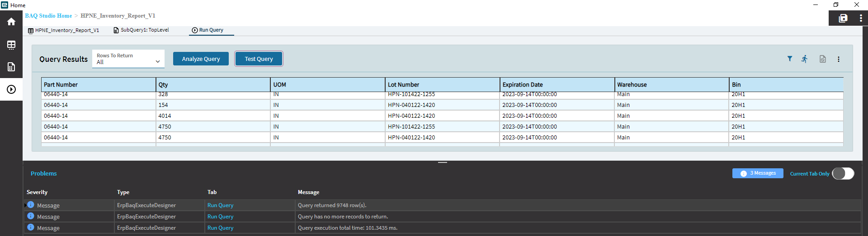This screenshot has height=236, width=868.
Task: Open the top-right overflow menu beside save
Action: click(x=861, y=18)
